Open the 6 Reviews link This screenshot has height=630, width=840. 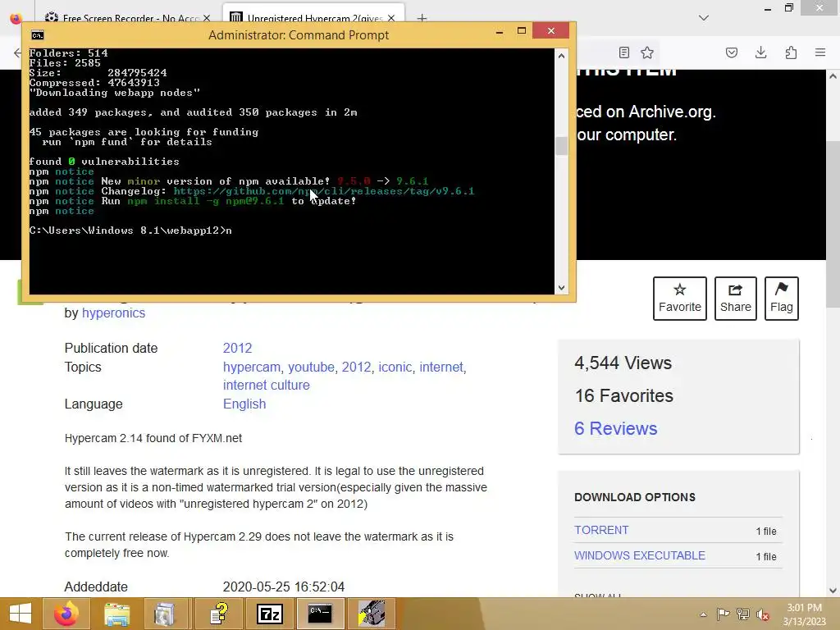(x=615, y=428)
